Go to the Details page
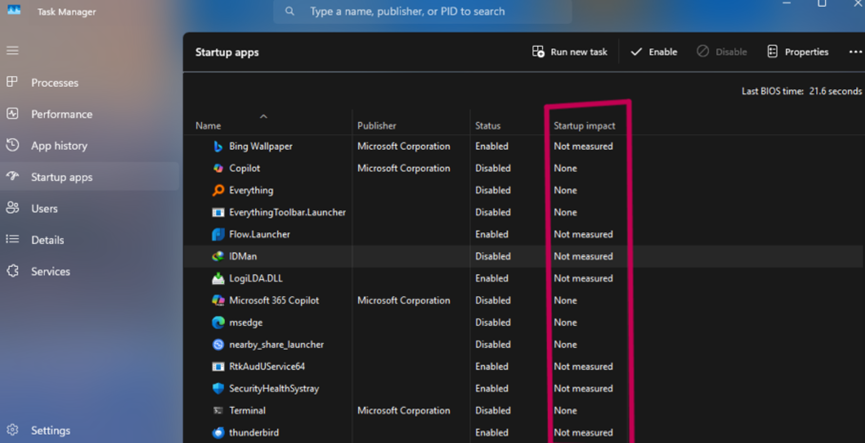This screenshot has height=443, width=865. click(x=47, y=240)
